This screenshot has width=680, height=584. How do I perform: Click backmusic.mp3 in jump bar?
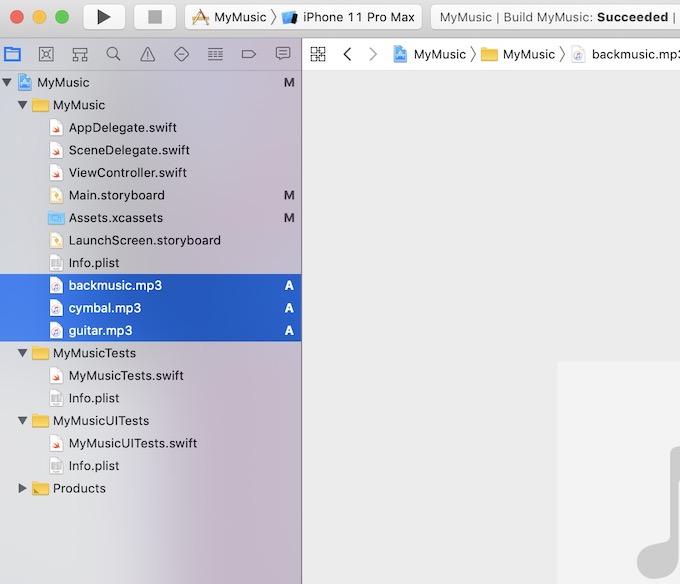point(625,54)
